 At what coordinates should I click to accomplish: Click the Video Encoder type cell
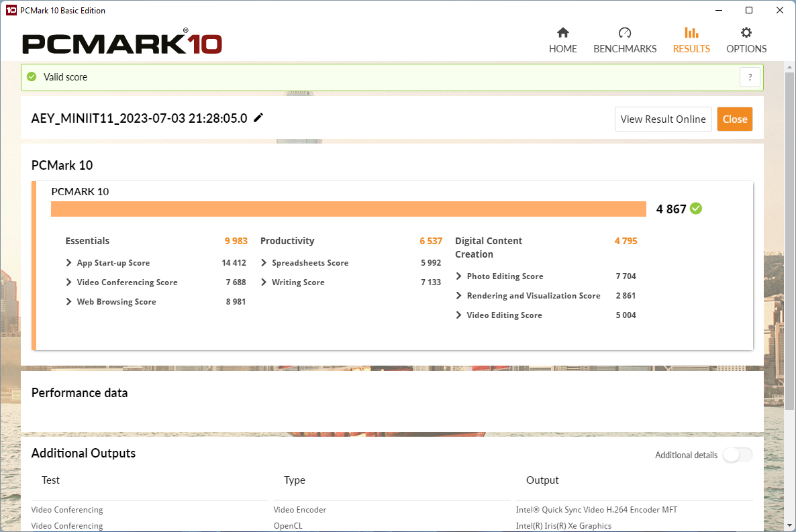point(300,510)
